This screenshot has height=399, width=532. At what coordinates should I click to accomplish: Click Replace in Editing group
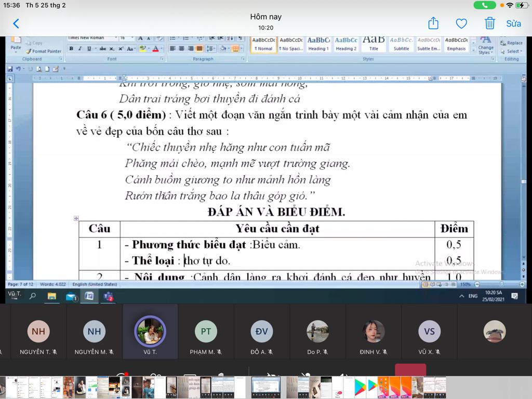point(512,43)
